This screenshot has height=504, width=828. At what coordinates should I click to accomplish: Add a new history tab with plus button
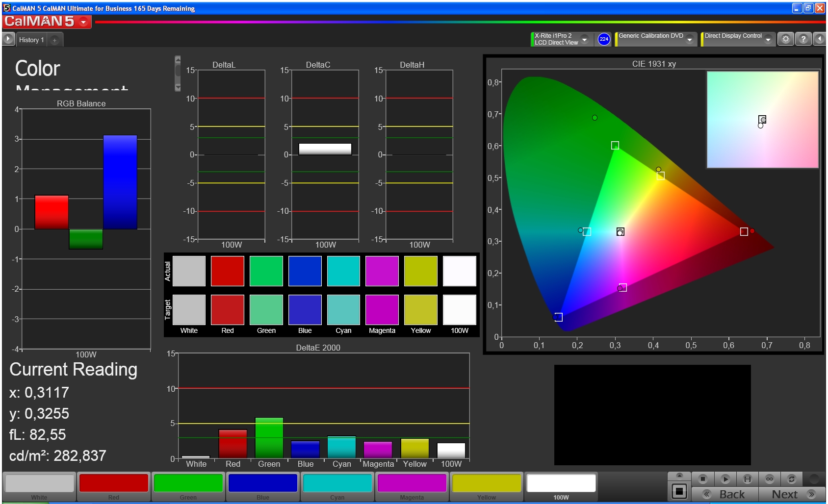54,40
